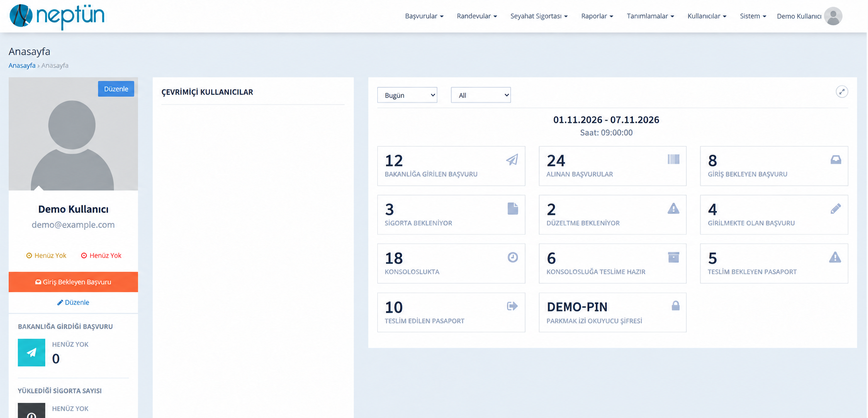Open the Tanımlamalar menu
Screen dimensions: 868x418
[650, 16]
